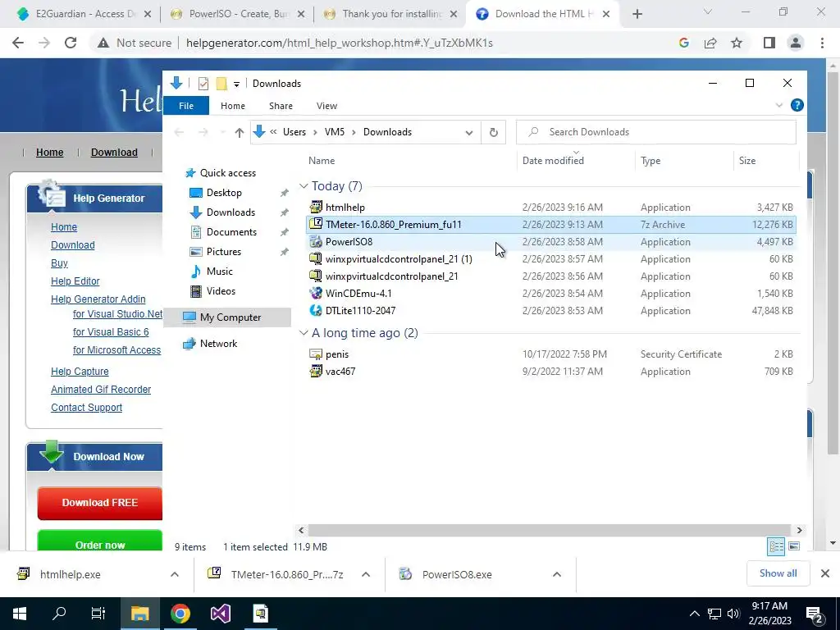Screen dimensions: 840x630
Task: Sort by the Name column header
Action: click(x=322, y=161)
